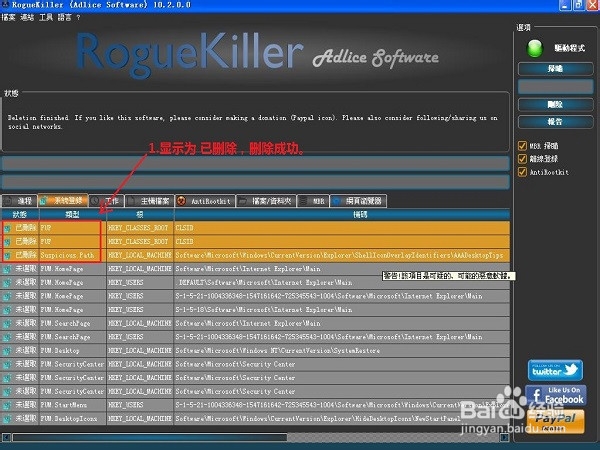
Task: Open the ? help menu
Action: [78, 18]
